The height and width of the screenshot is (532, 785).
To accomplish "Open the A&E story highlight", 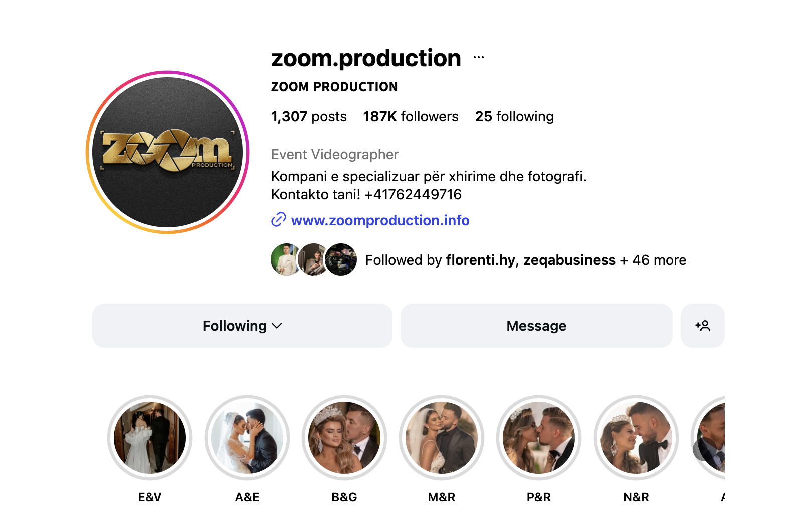I will click(x=247, y=438).
